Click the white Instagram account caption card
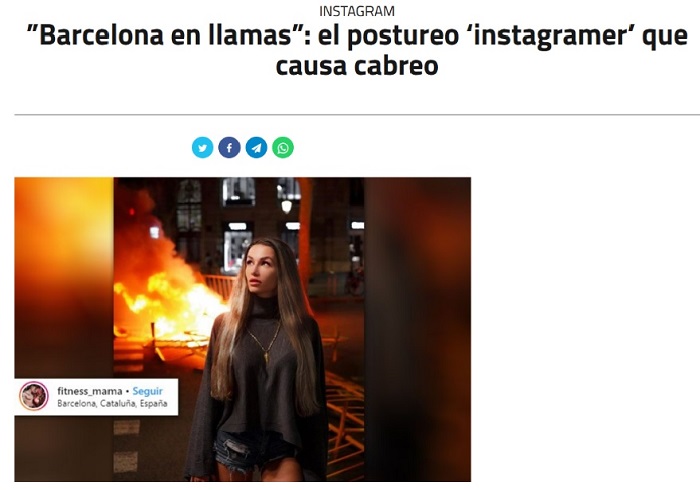The image size is (700, 490). (x=96, y=397)
